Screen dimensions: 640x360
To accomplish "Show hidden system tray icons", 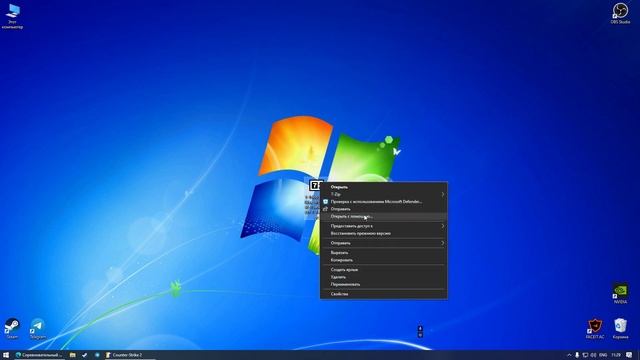I will [x=569, y=355].
